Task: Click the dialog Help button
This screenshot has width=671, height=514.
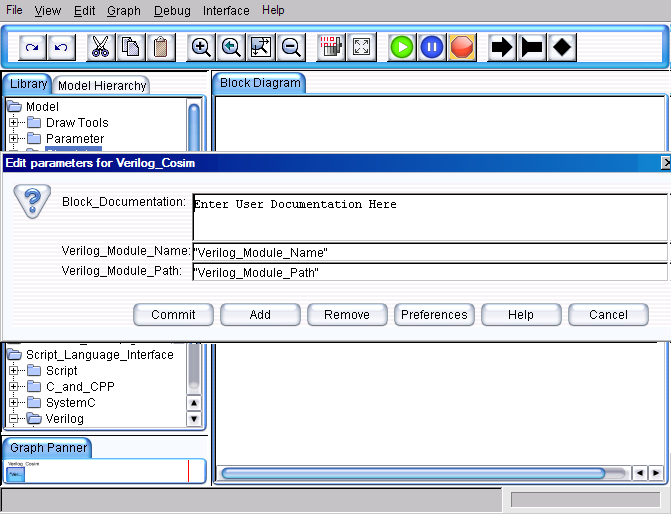Action: (x=521, y=315)
